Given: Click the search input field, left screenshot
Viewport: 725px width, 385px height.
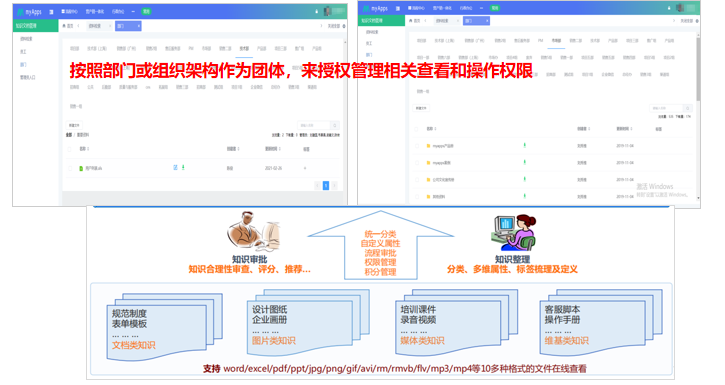Looking at the screenshot, I should pyautogui.click(x=314, y=125).
